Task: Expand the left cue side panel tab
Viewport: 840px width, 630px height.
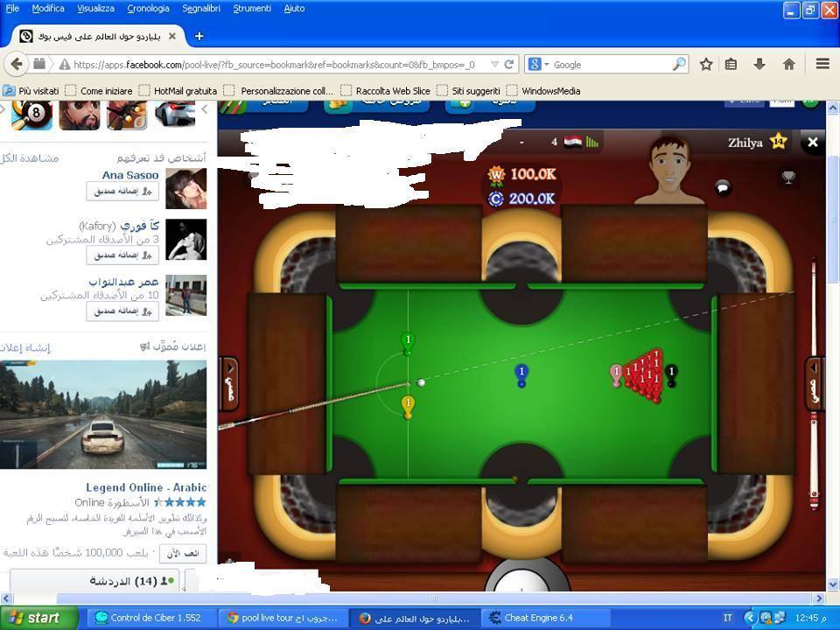Action: [x=229, y=383]
